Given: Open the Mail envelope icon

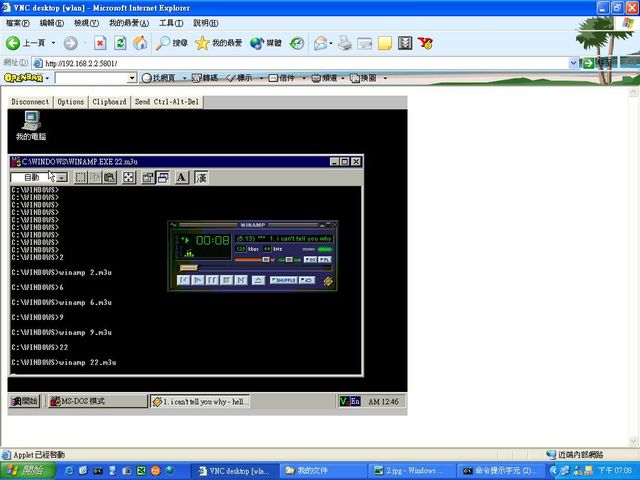Looking at the screenshot, I should 320,43.
